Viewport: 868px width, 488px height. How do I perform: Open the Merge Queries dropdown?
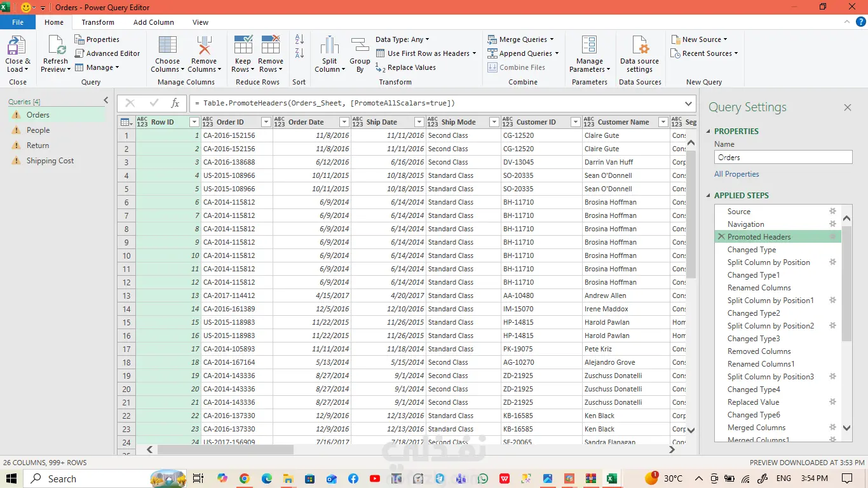pyautogui.click(x=520, y=39)
